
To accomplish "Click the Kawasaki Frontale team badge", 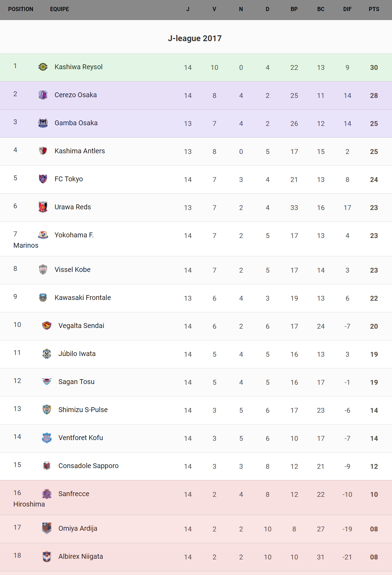I will (43, 298).
